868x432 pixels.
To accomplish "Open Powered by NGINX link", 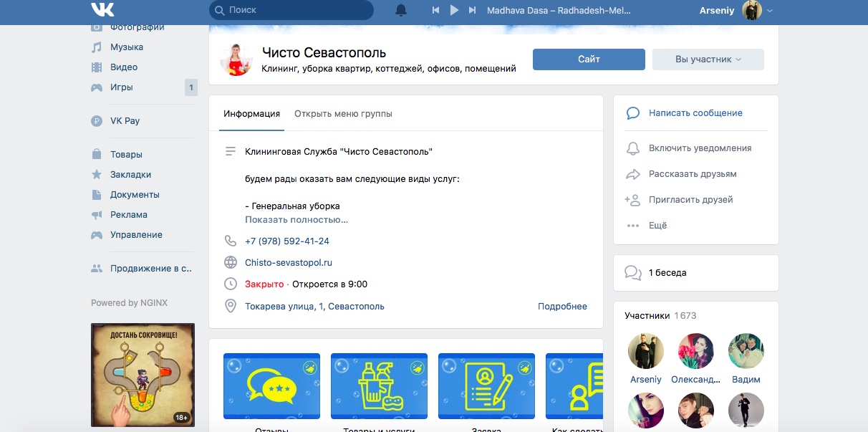I will 129,303.
